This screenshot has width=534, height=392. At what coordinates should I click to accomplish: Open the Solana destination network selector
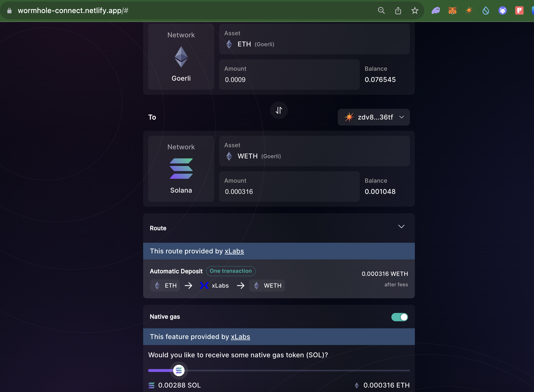pyautogui.click(x=181, y=169)
